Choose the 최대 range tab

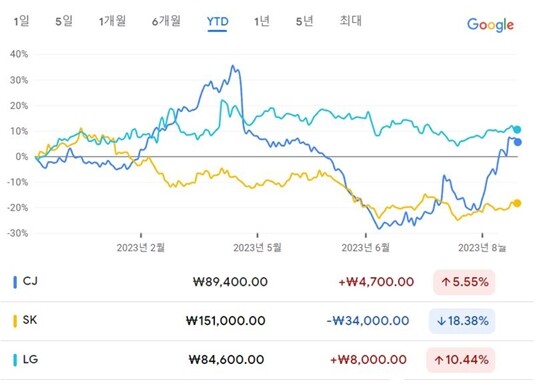point(351,21)
